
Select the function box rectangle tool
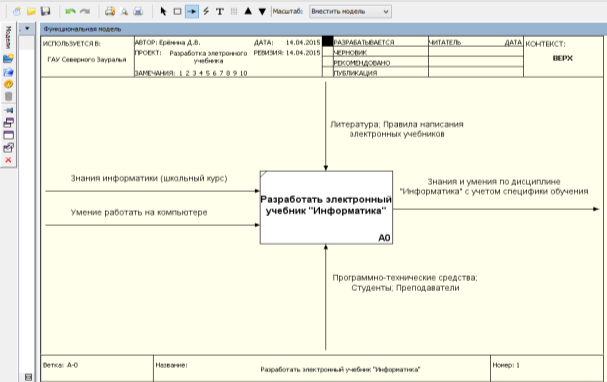[x=177, y=12]
